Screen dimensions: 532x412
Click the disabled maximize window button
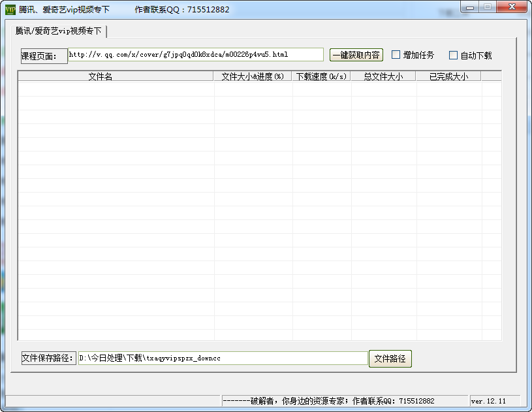[487, 7]
